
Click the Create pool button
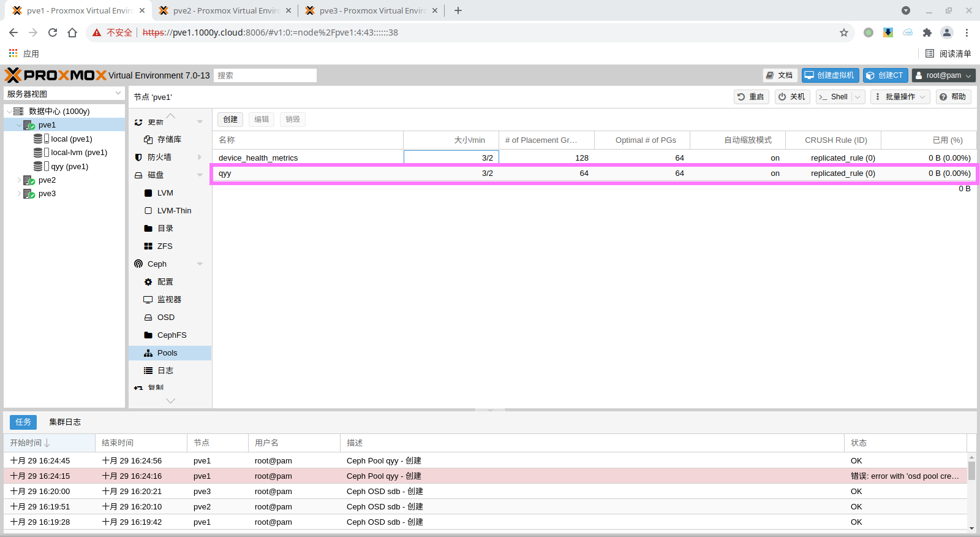[x=230, y=120]
